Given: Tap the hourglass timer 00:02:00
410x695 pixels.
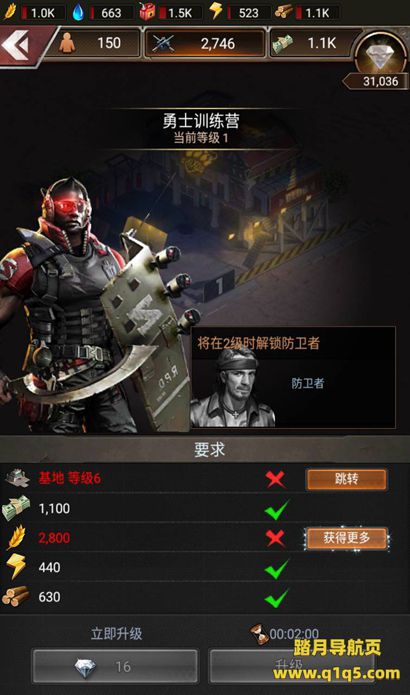Looking at the screenshot, I should pos(285,634).
